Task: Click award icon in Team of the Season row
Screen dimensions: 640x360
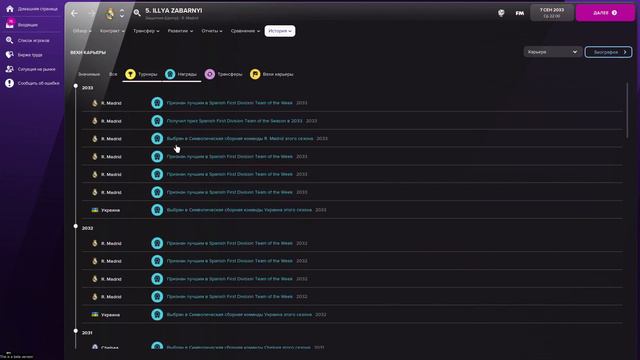Action: pos(157,121)
